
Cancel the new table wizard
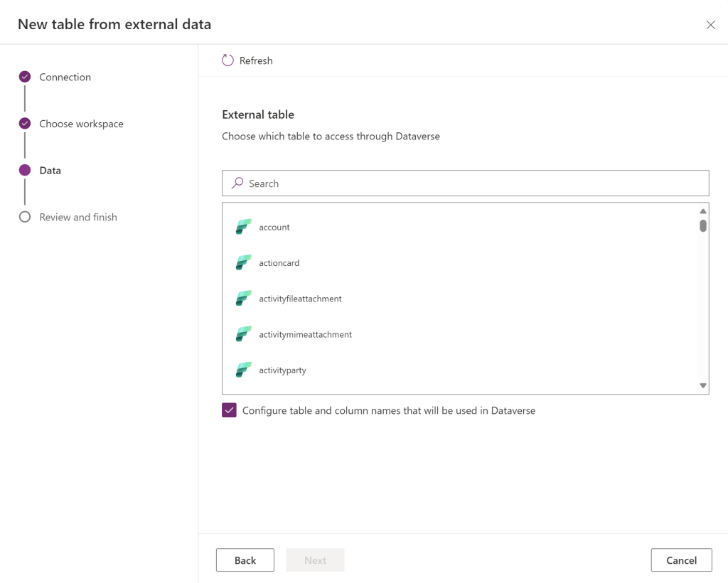(x=681, y=560)
